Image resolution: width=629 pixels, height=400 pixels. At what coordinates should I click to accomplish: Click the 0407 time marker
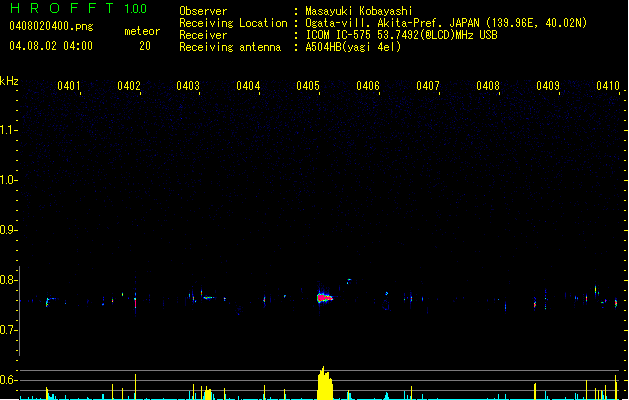pyautogui.click(x=428, y=85)
